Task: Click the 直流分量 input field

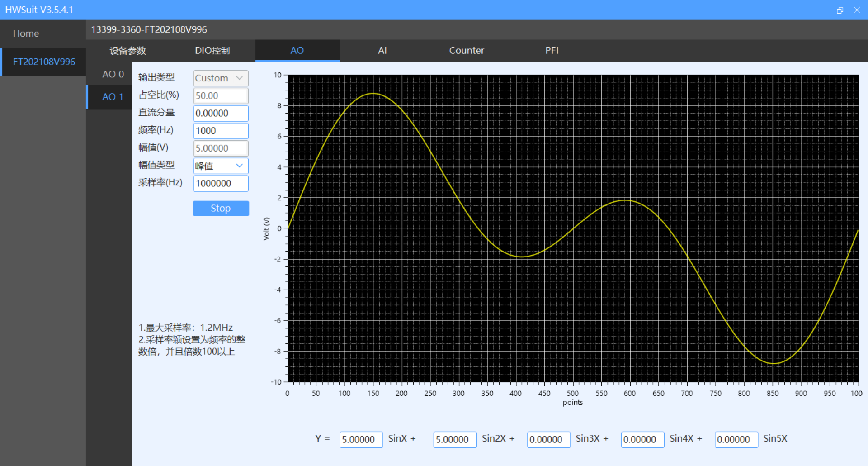Action: (x=221, y=113)
